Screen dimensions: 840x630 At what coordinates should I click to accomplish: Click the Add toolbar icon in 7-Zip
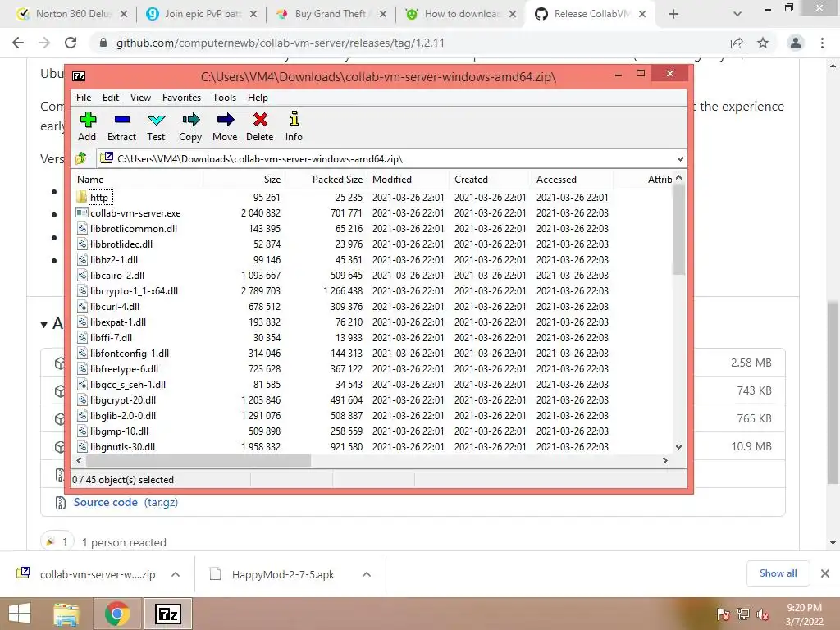pos(88,120)
